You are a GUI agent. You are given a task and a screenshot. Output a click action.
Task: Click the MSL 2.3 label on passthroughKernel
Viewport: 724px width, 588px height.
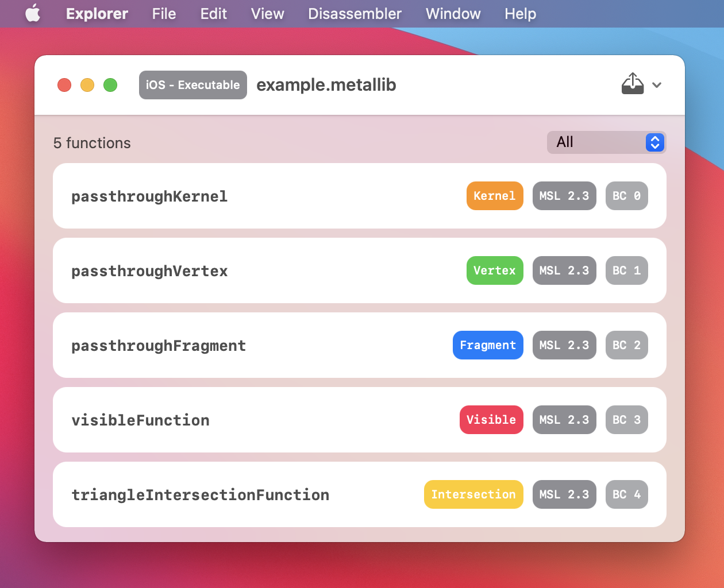[564, 196]
